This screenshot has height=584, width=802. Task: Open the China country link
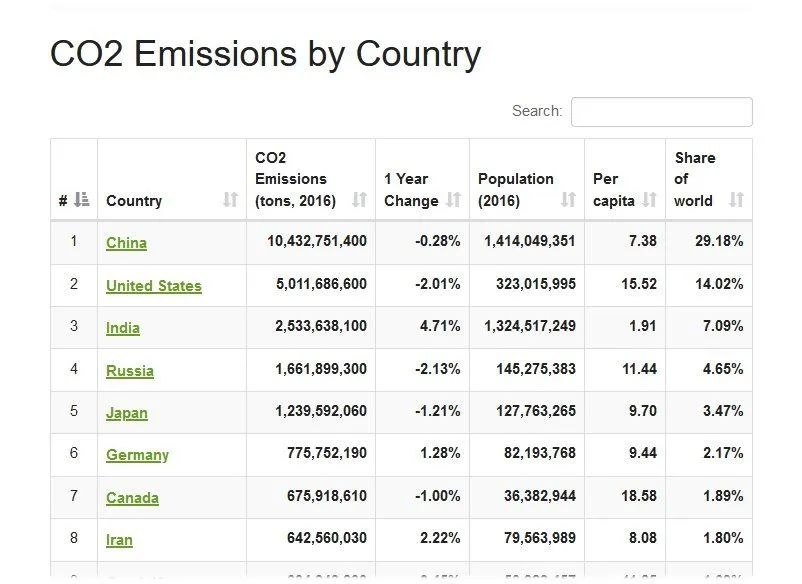126,243
